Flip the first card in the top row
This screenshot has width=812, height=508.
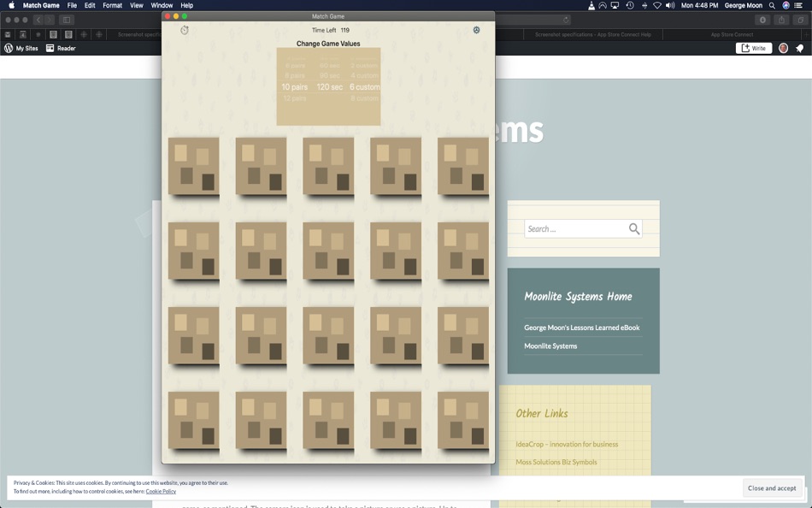point(193,164)
